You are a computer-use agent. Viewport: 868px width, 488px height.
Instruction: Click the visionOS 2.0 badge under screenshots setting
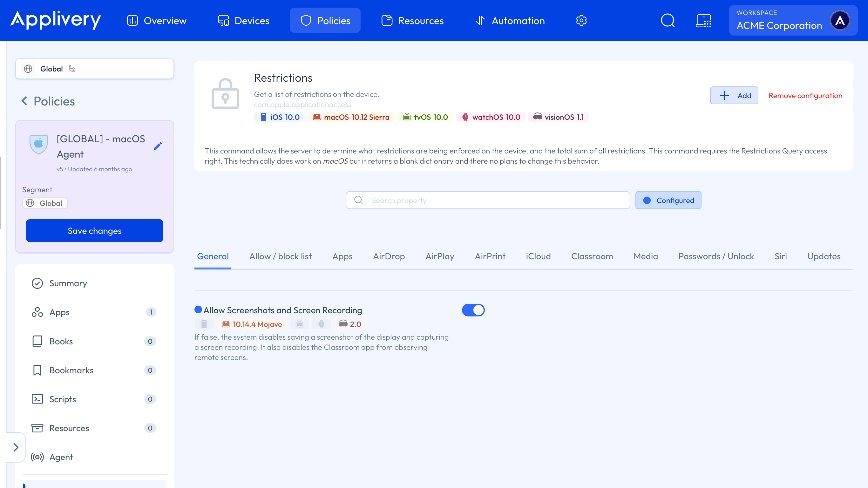[x=350, y=324]
